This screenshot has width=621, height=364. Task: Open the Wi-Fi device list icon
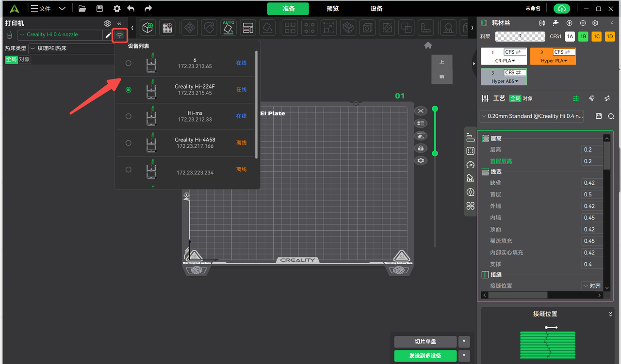[119, 35]
